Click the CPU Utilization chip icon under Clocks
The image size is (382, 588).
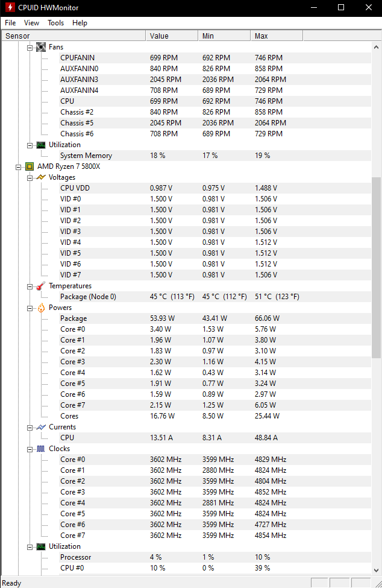41,547
